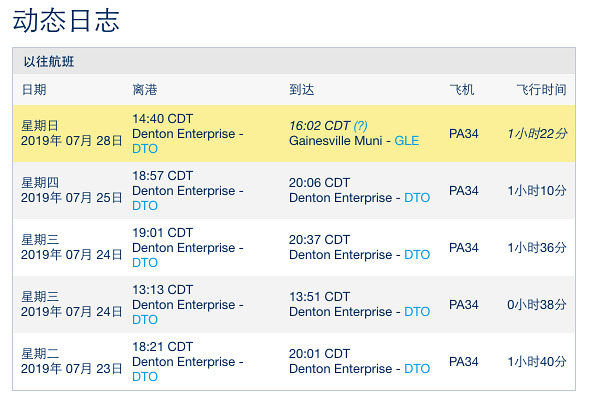Open DTO departure link for 13:13 CDT flight

145,320
